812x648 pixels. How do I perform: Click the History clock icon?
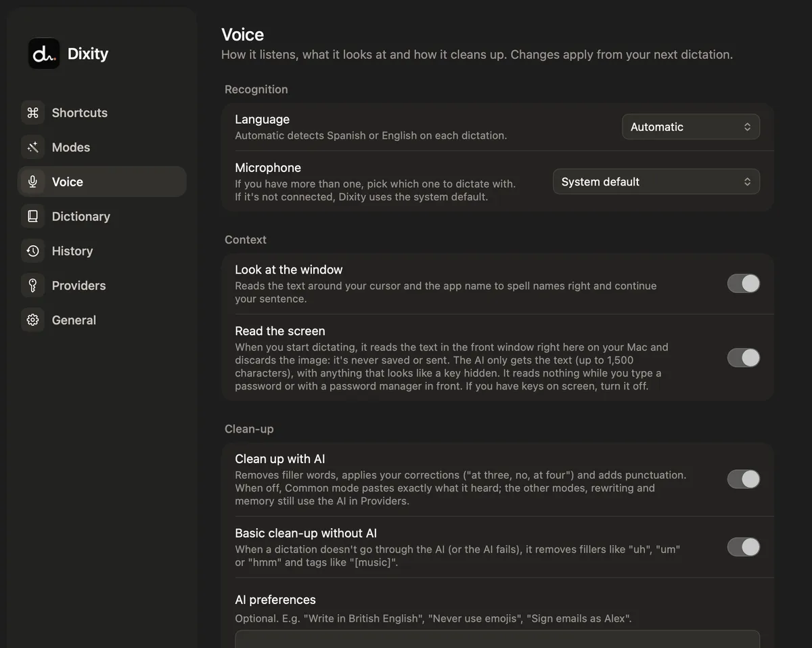(x=32, y=251)
